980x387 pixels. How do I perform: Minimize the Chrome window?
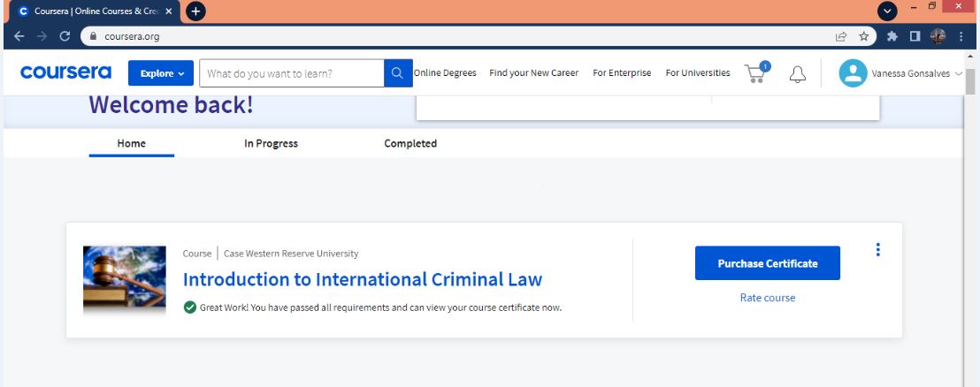point(914,7)
